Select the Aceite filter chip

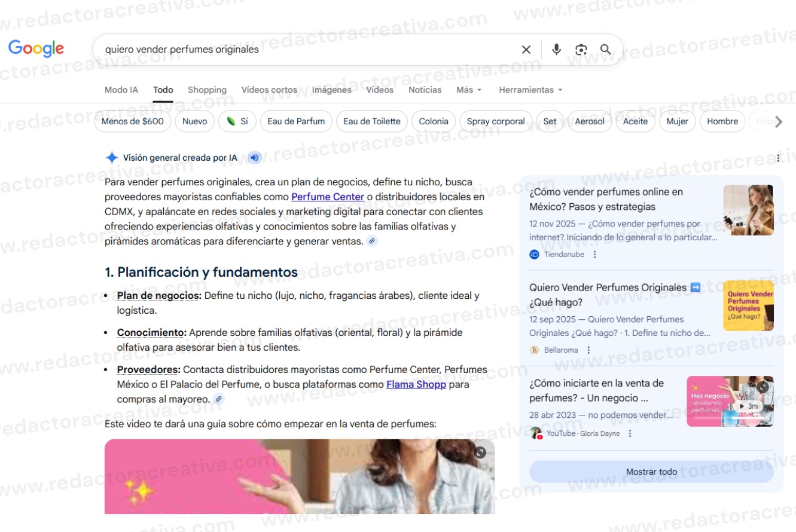click(635, 121)
